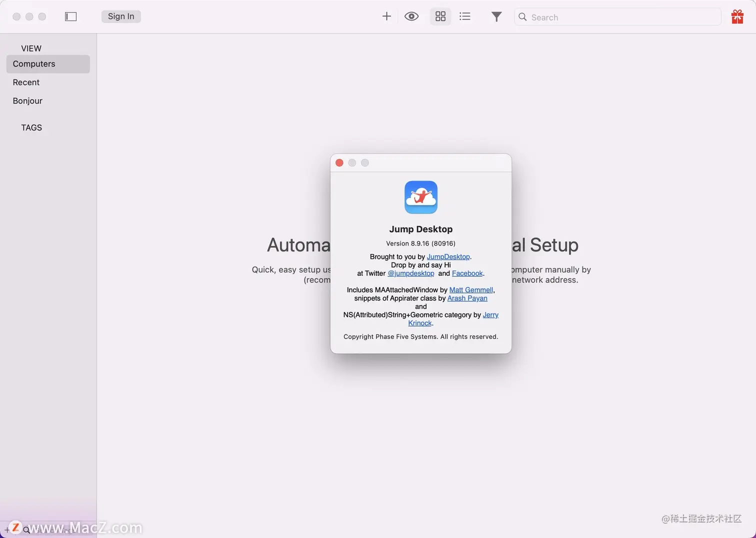Toggle the sidebar visibility icon
The image size is (756, 538).
[71, 16]
